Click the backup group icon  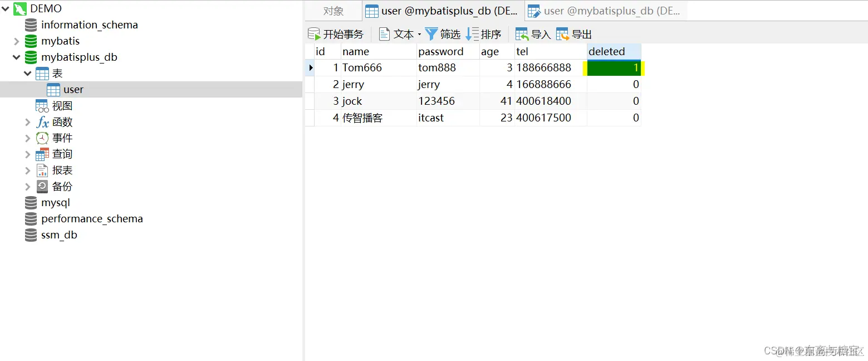coord(42,187)
